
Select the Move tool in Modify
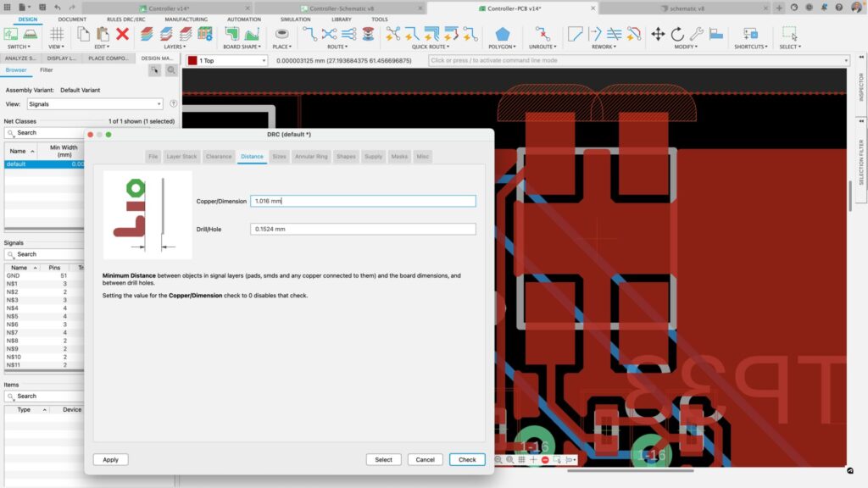pos(658,34)
